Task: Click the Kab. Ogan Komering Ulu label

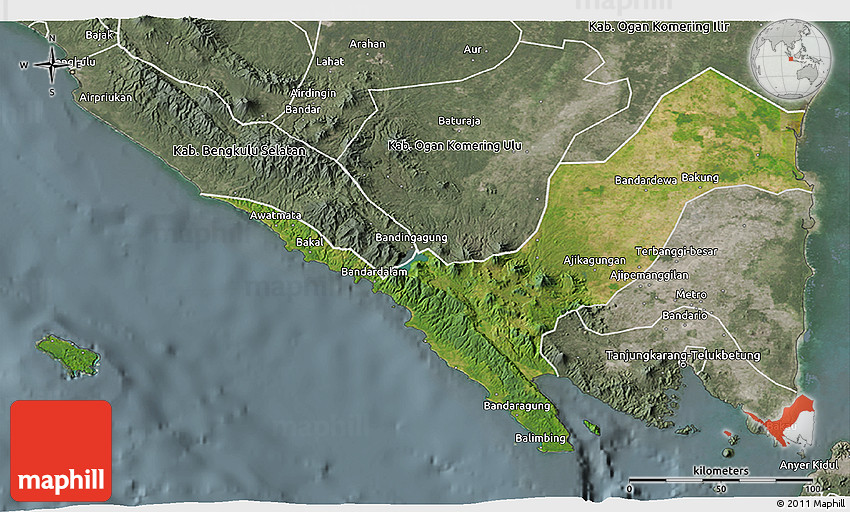Action: click(454, 146)
